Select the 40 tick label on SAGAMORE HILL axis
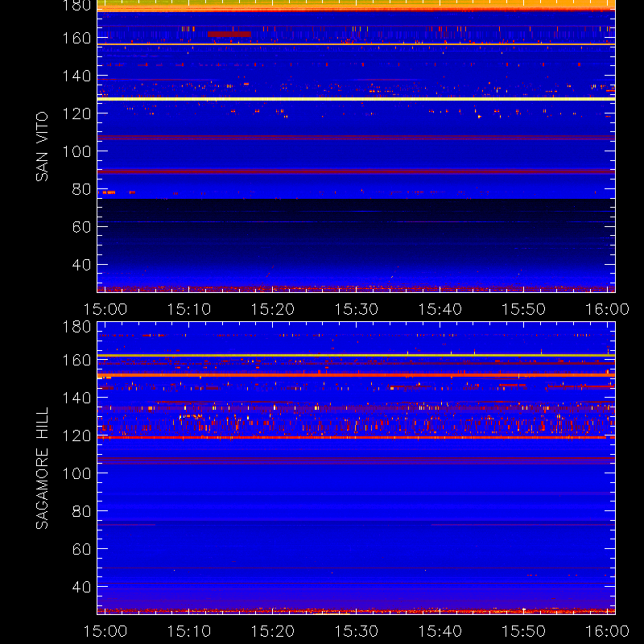The image size is (644, 644). click(81, 587)
